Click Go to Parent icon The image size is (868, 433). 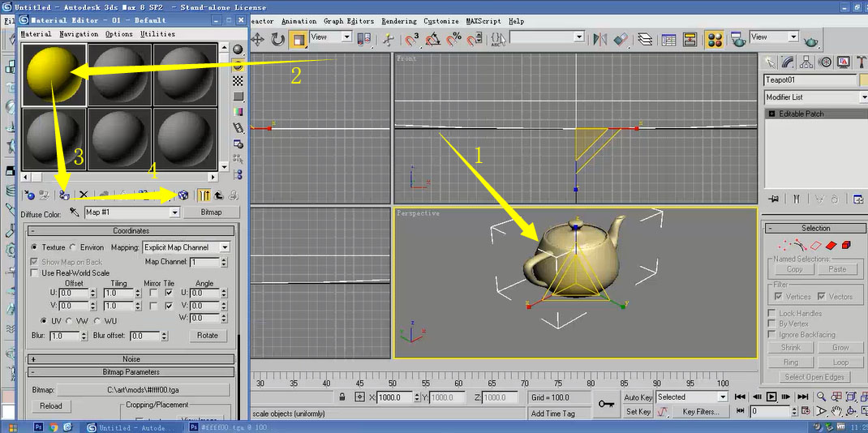coord(219,195)
